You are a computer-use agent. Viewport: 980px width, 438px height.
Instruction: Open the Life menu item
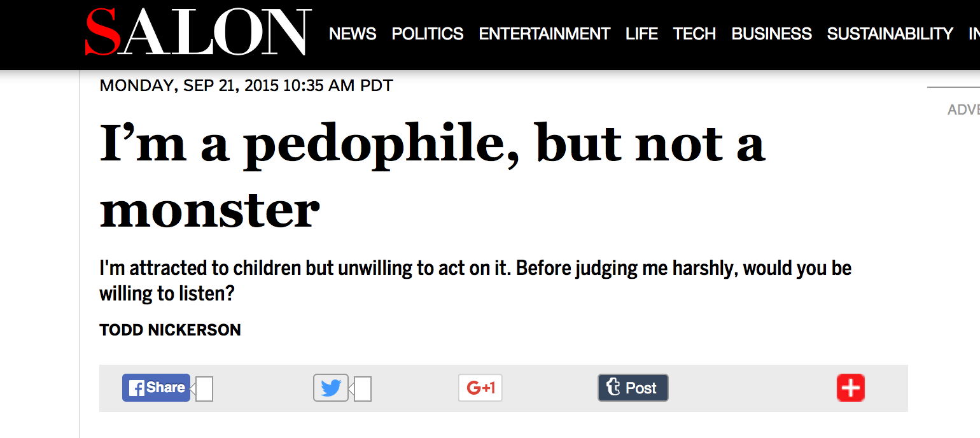click(641, 34)
